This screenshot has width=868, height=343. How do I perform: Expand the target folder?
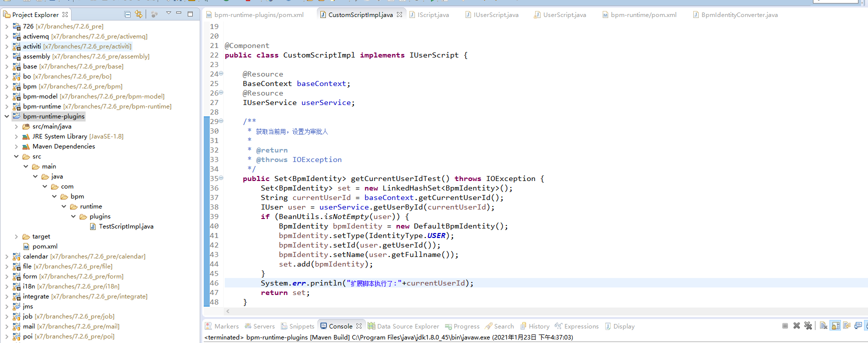click(16, 236)
